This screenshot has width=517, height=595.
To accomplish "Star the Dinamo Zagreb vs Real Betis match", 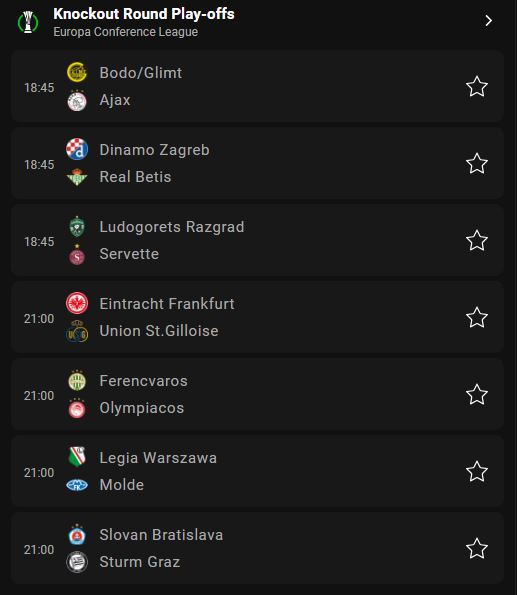I will coord(476,164).
